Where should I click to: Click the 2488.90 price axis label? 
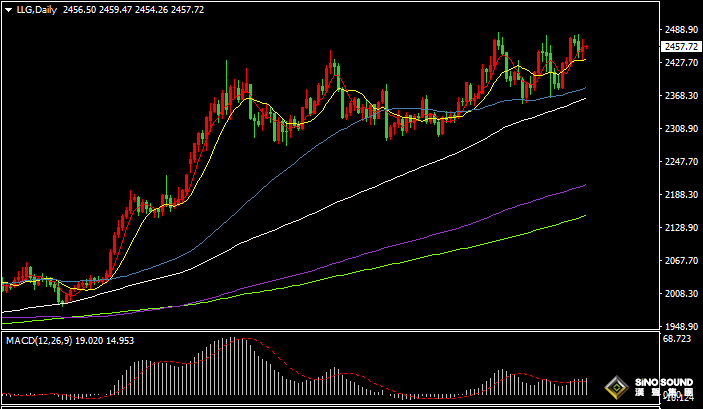(x=680, y=30)
